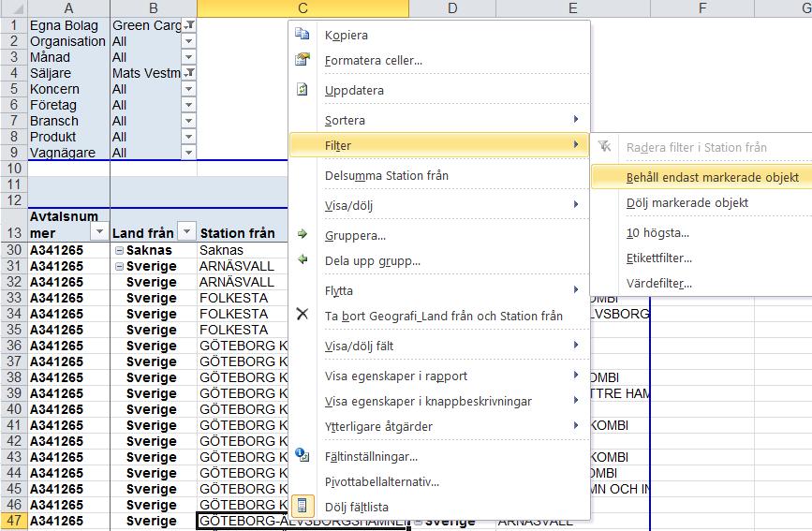Click the X icon beside Ta bort Geografi_Land
Image resolution: width=812 pixels, height=531 pixels.
pos(302,314)
